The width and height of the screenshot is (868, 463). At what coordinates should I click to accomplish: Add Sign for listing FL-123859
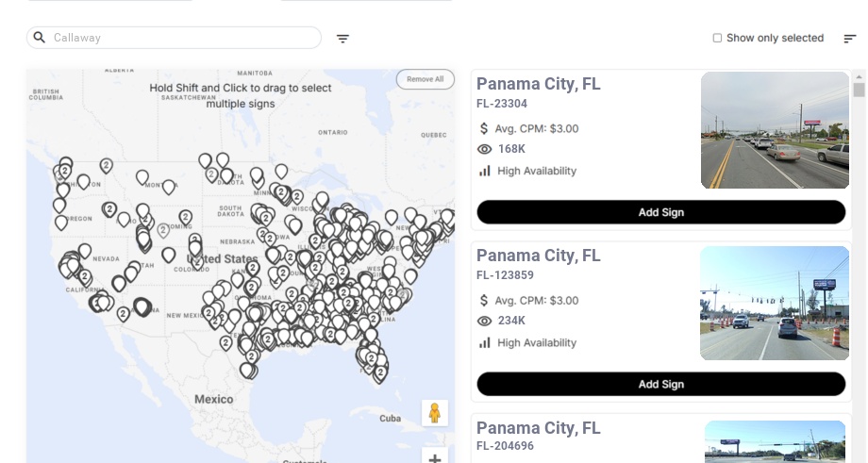coord(660,384)
